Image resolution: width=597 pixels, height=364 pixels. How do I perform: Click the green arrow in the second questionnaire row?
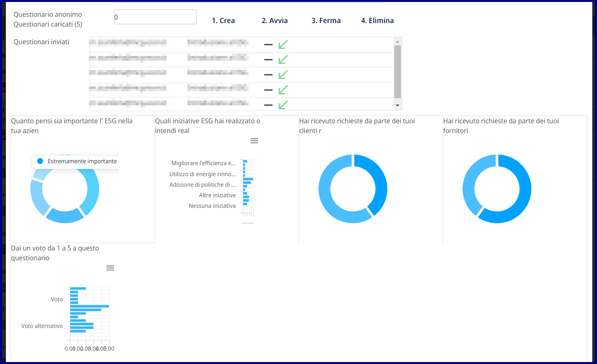point(283,59)
